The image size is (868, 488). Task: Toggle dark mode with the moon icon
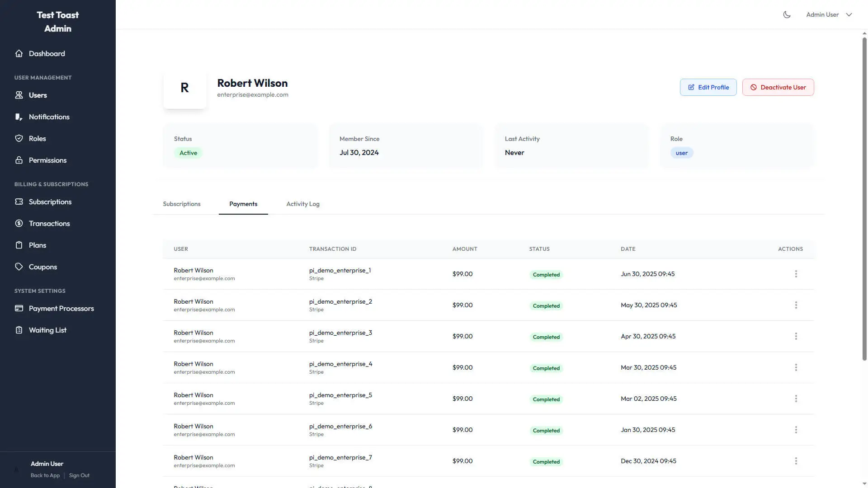787,14
